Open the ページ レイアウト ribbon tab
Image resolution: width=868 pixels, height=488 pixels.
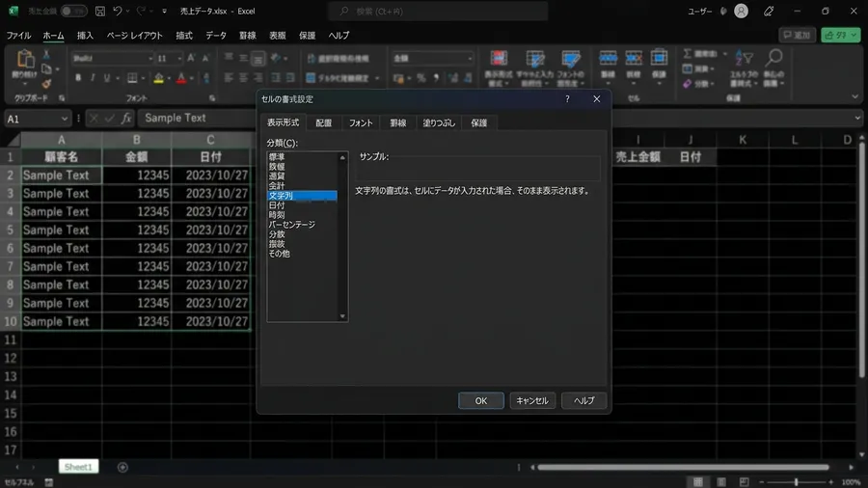134,36
